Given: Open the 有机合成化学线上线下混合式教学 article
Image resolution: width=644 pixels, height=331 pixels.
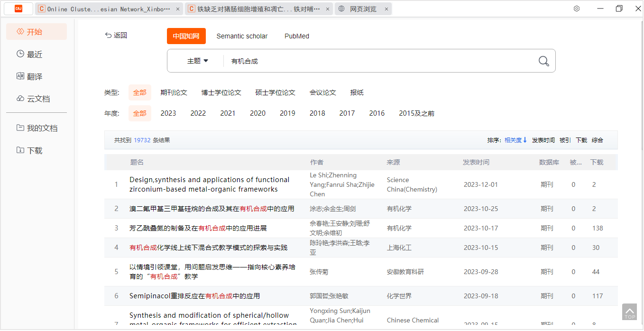Looking at the screenshot, I should coord(208,248).
